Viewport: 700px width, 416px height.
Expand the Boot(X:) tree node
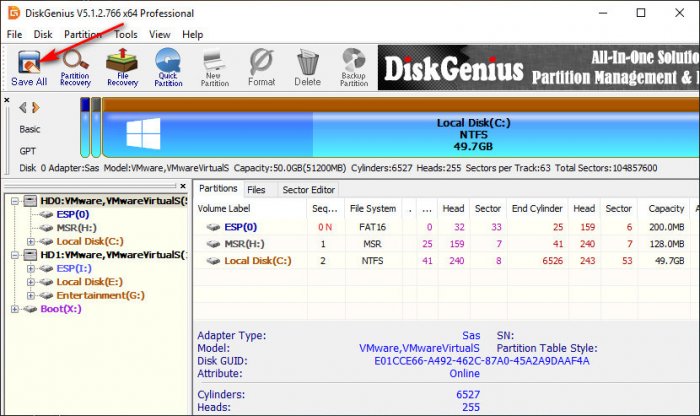[15, 309]
